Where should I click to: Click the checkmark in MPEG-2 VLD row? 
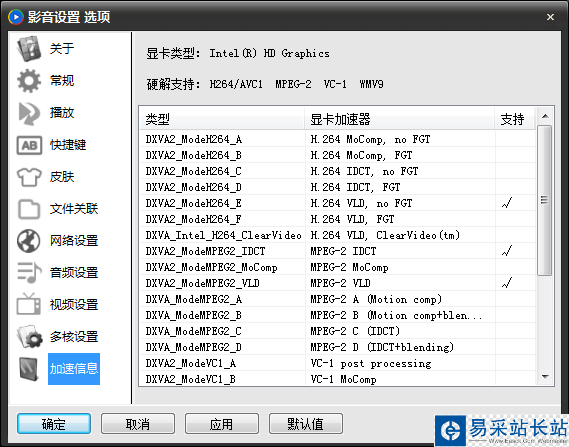(507, 282)
